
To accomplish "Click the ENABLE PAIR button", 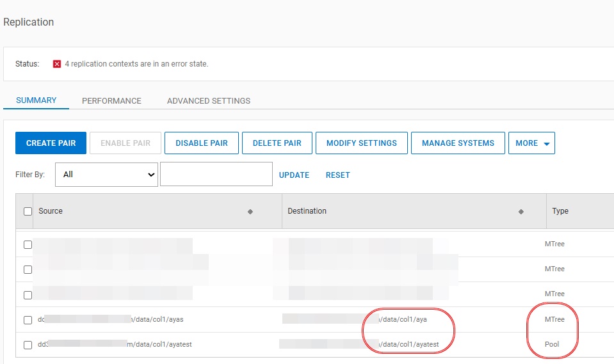I will click(125, 143).
